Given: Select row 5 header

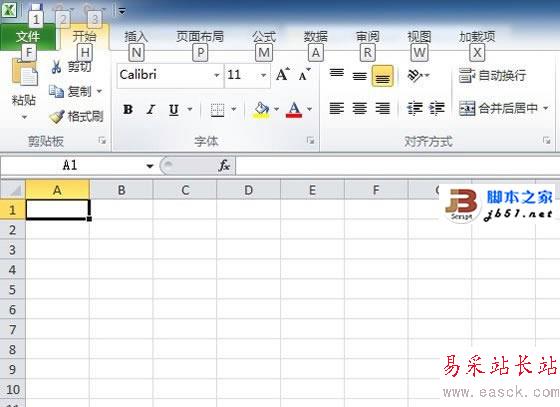Looking at the screenshot, I should pos(12,289).
